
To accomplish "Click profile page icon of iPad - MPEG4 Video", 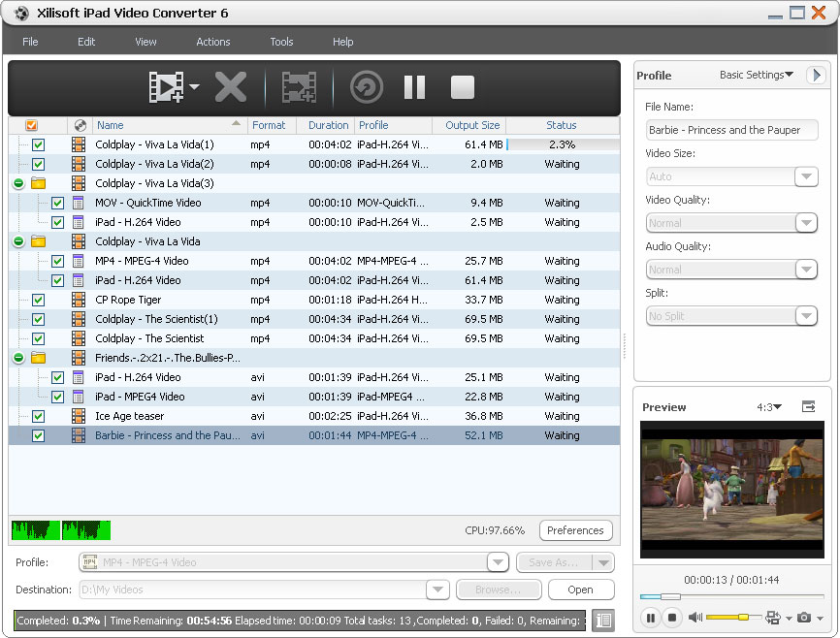I will 79,397.
